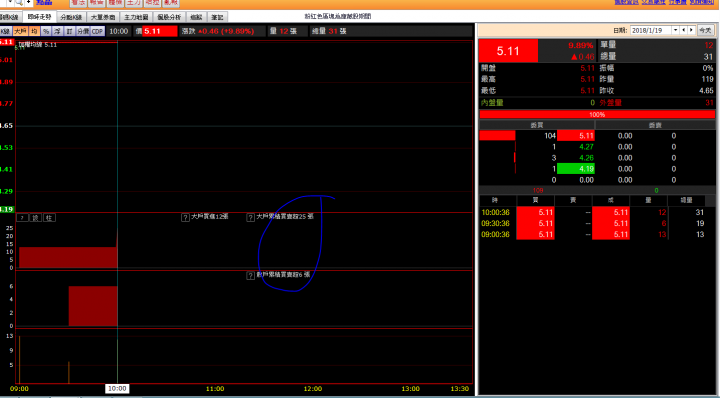Select the 筆記 tab

tap(217, 17)
